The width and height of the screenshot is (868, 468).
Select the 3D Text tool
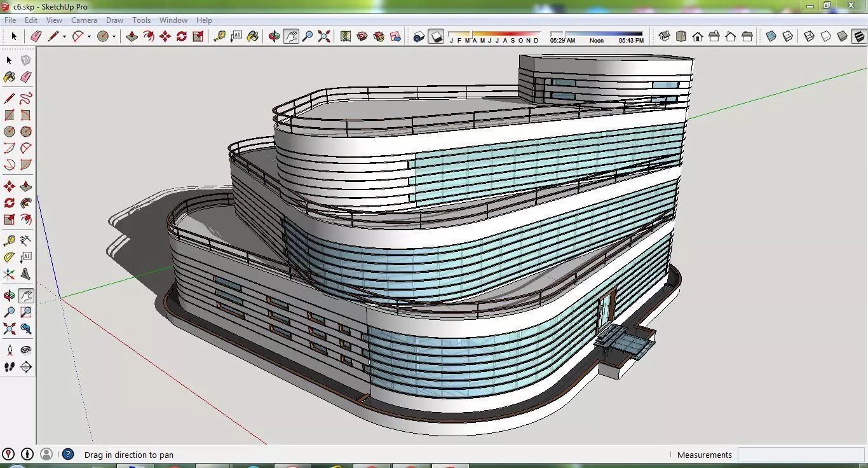point(25,274)
